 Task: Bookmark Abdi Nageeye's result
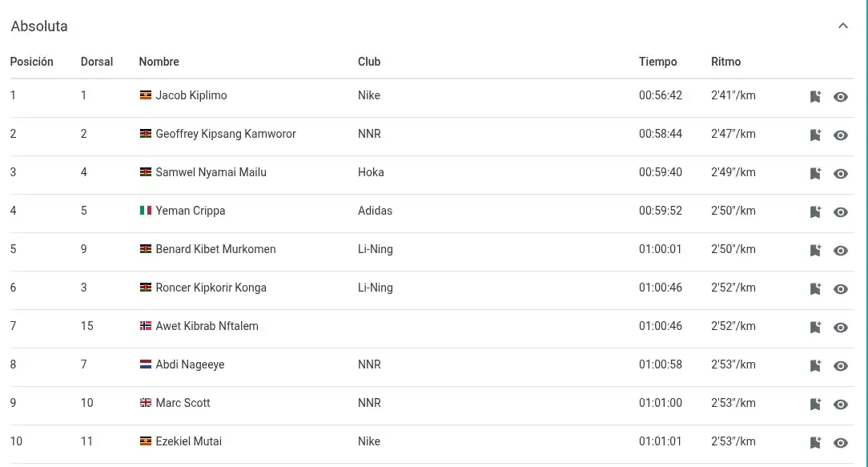point(815,366)
